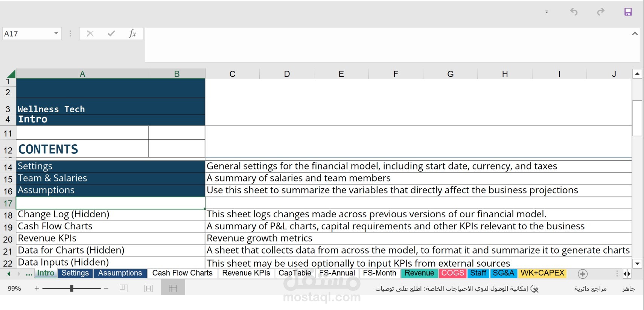Click the Undo arrow icon
The height and width of the screenshot is (310, 644).
click(574, 12)
